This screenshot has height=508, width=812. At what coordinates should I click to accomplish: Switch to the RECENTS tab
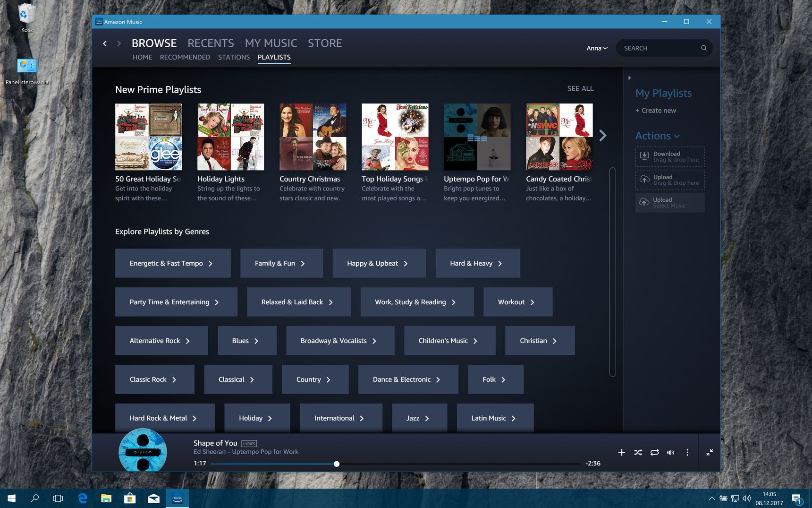211,43
